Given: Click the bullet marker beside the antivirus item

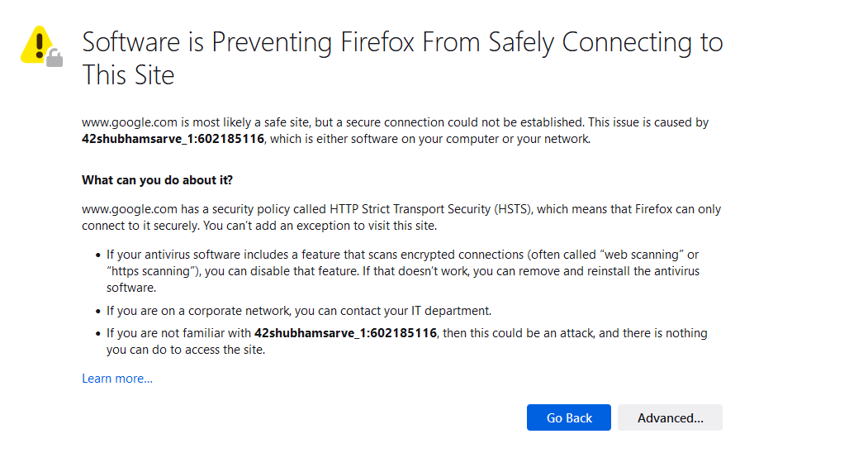Looking at the screenshot, I should pos(98,255).
